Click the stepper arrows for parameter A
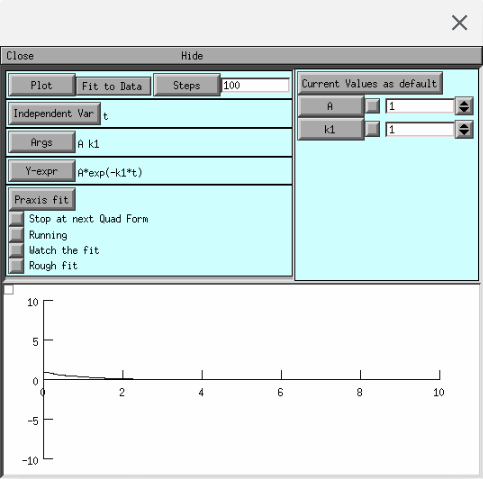The width and height of the screenshot is (483, 479). click(464, 106)
